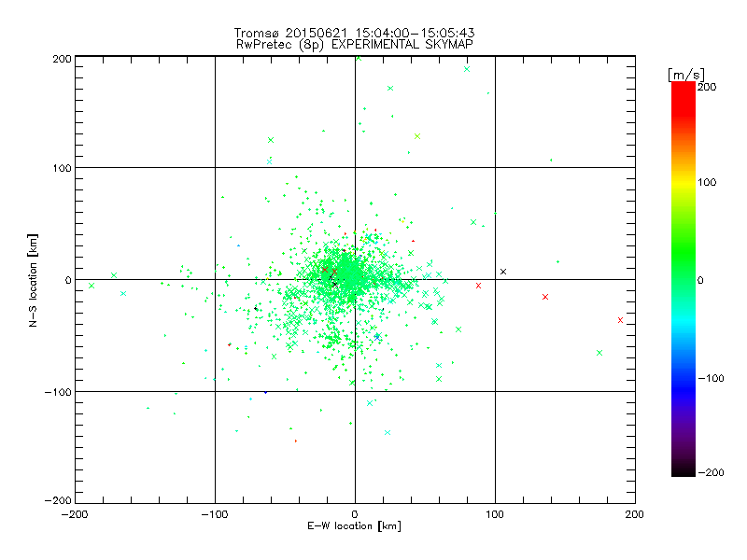Click the y-axis '-200' tick label
This screenshot has height=560, width=747.
(58, 500)
